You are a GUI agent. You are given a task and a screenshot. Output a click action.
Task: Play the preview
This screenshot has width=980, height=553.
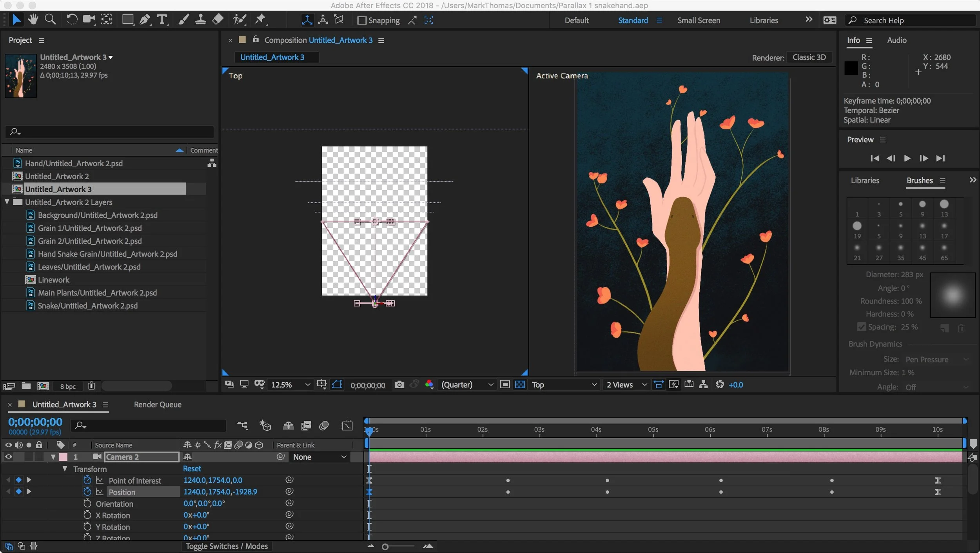tap(907, 158)
